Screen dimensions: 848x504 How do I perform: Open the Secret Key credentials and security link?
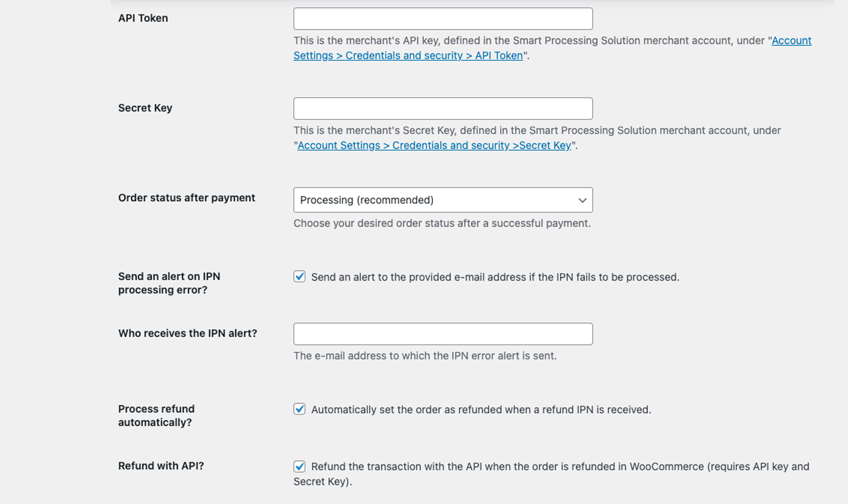tap(434, 145)
